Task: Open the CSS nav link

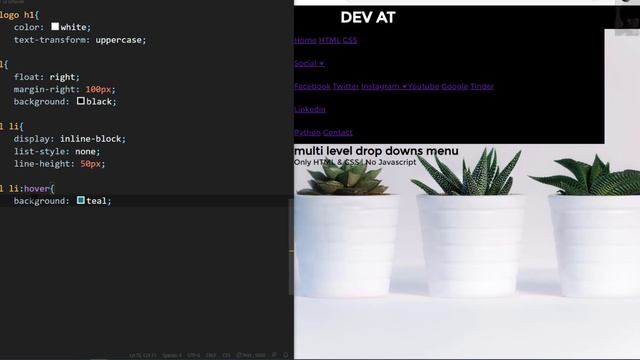Action: pyautogui.click(x=350, y=40)
